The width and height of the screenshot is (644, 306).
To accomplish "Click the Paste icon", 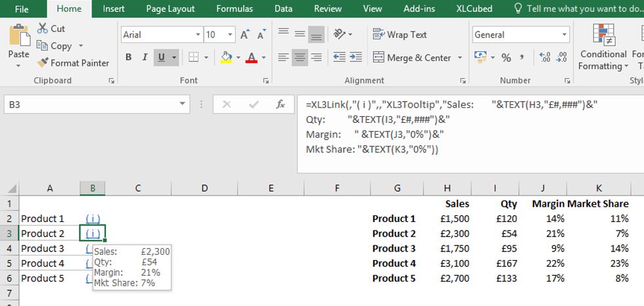I will [x=18, y=38].
